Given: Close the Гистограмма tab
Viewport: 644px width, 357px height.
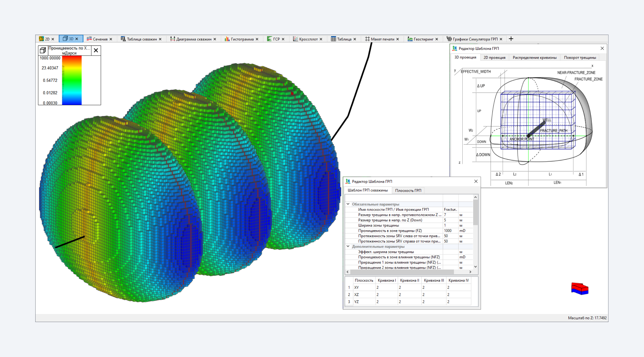Looking at the screenshot, I should click(x=257, y=39).
